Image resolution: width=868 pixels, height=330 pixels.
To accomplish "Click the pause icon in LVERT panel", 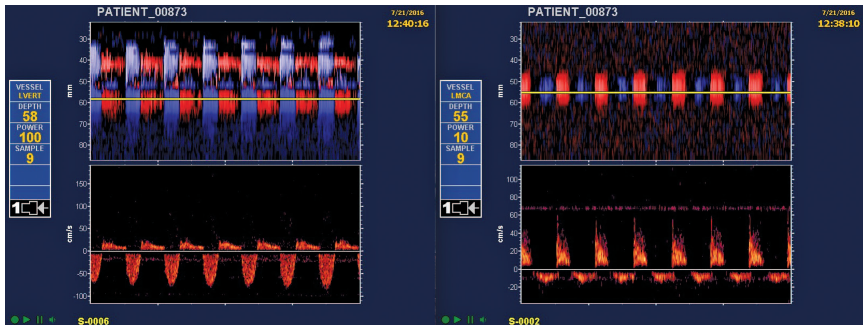I will pos(40,320).
